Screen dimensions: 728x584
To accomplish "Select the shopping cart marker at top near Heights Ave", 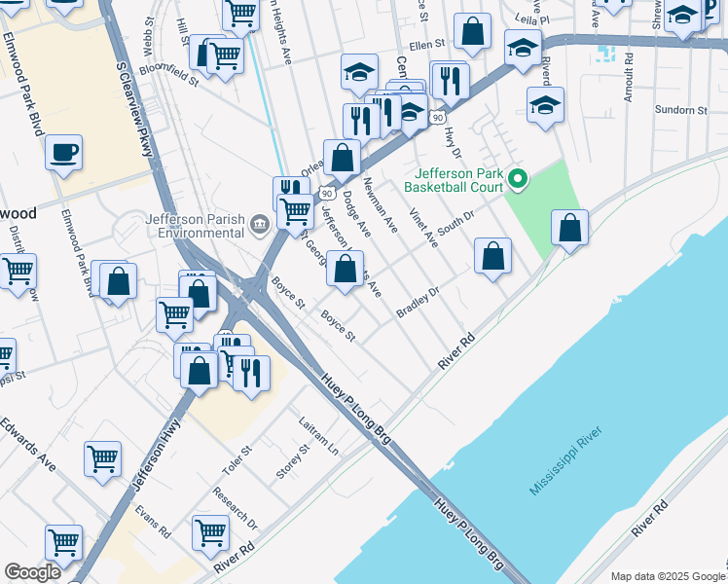I will [x=241, y=17].
